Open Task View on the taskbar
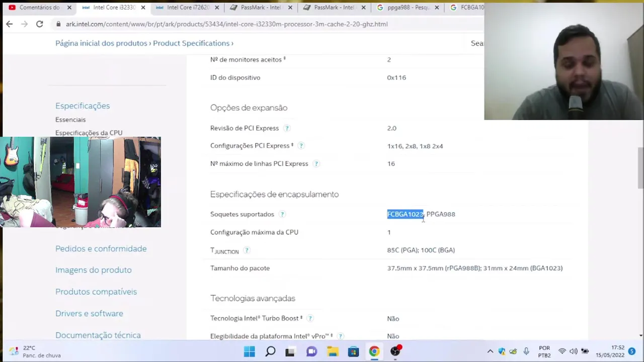Viewport: 644px width, 362px height. click(x=290, y=351)
